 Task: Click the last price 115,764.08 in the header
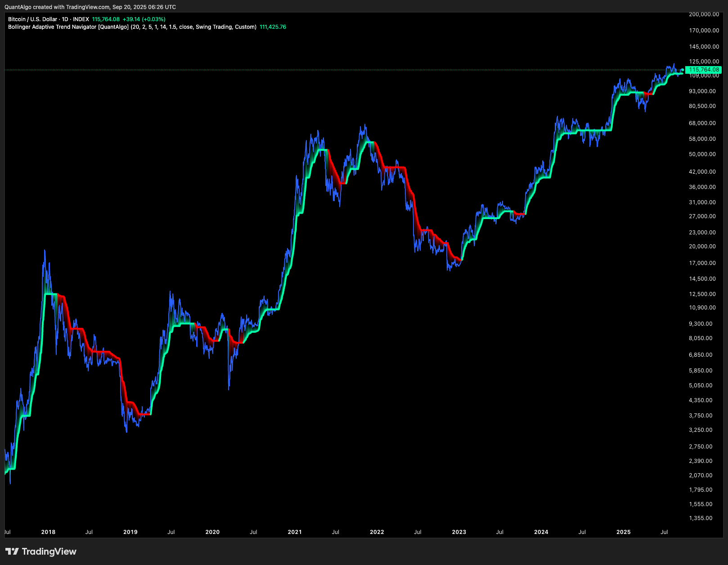[106, 19]
